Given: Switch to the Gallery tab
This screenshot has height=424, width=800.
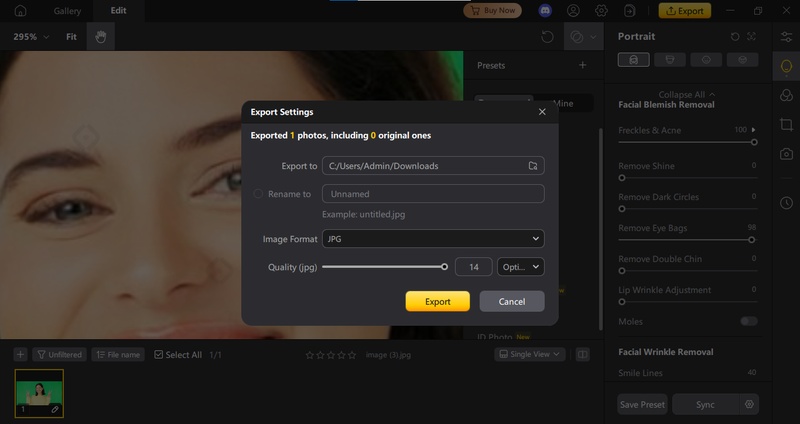Looking at the screenshot, I should pos(68,11).
